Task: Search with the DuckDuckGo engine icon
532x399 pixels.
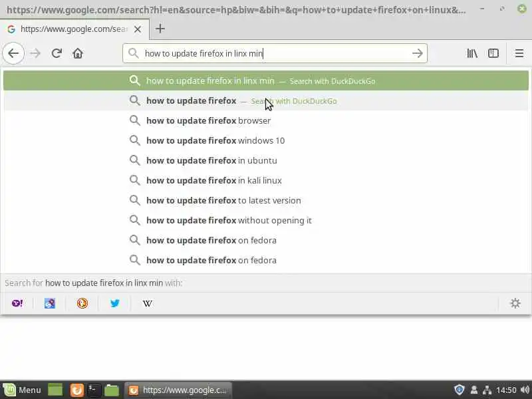Action: click(x=82, y=303)
